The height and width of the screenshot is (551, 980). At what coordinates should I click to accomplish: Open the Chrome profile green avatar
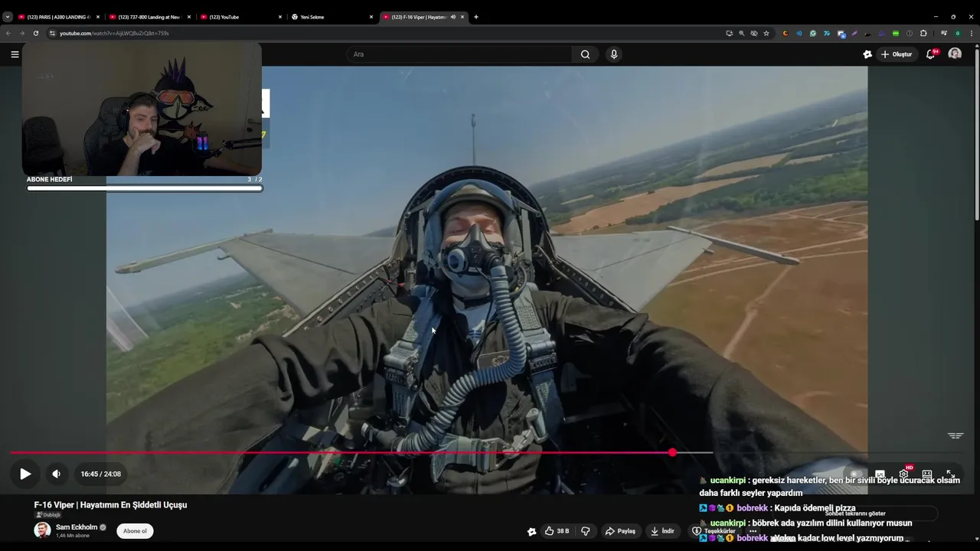click(958, 33)
